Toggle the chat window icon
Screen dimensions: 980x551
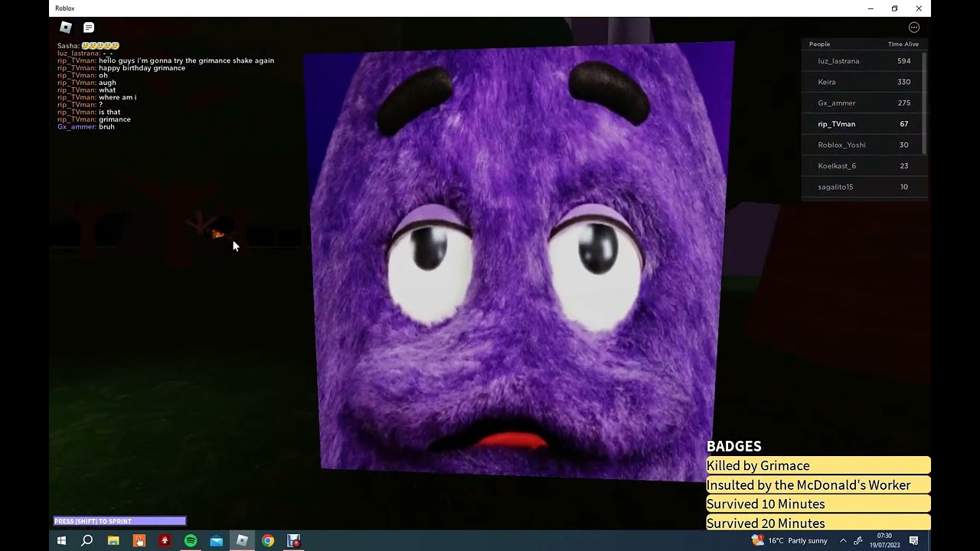point(89,28)
